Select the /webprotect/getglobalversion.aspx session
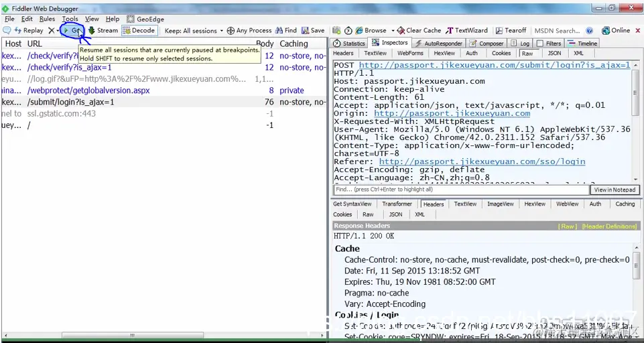This screenshot has width=644, height=343. [x=164, y=90]
